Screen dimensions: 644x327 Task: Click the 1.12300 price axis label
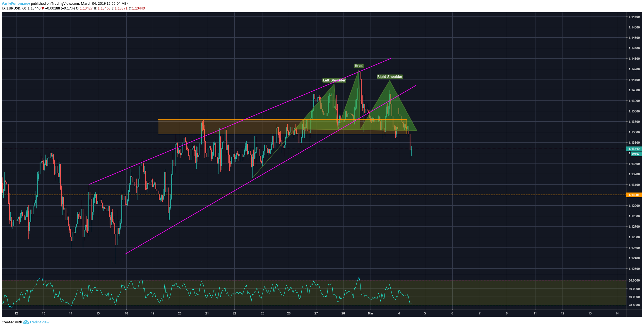634,269
